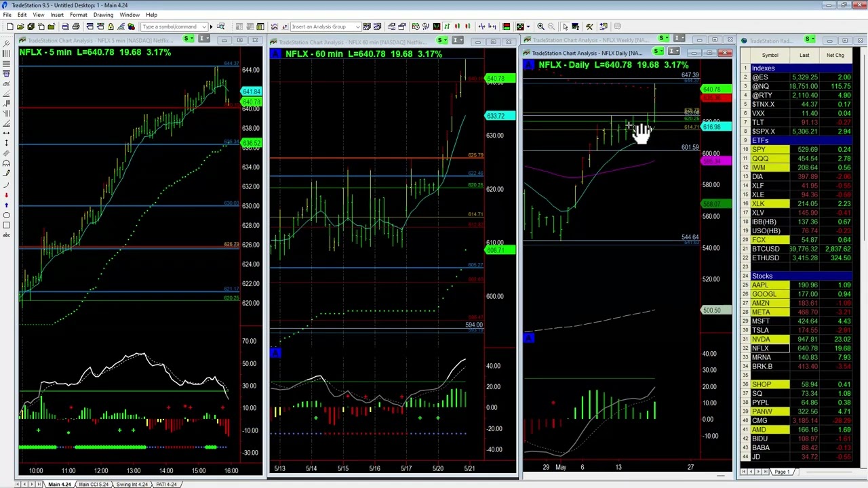Select the ellipse drawing tool
Viewport: 868px width, 488px height.
coord(7,215)
